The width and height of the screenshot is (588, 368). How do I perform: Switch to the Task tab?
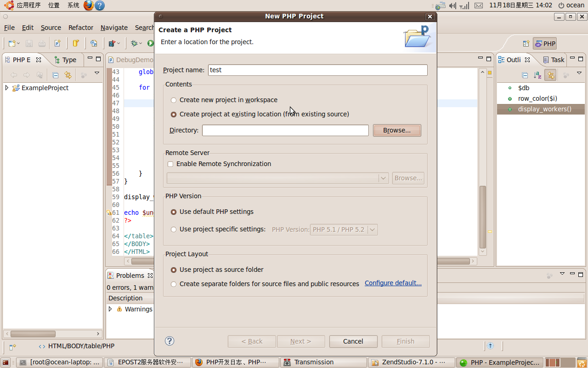point(554,60)
